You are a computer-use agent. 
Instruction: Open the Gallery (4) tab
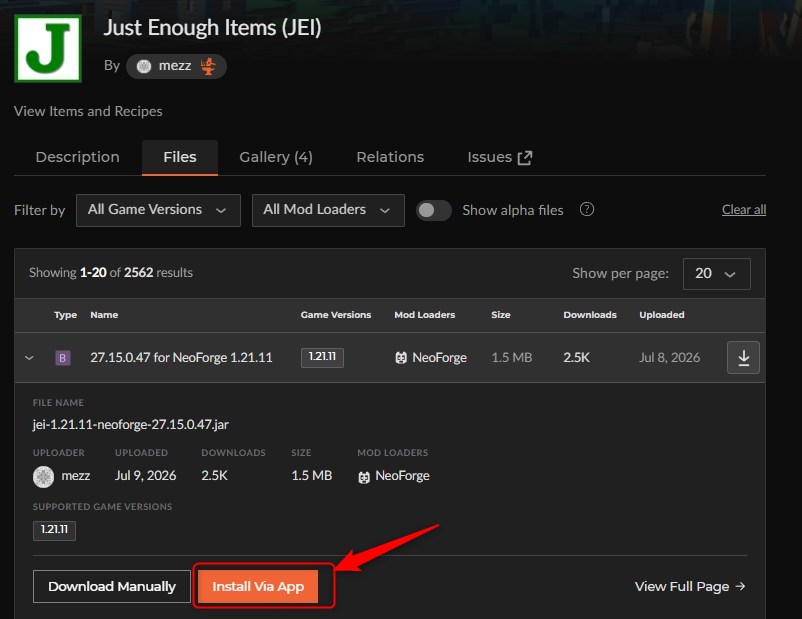tap(276, 157)
